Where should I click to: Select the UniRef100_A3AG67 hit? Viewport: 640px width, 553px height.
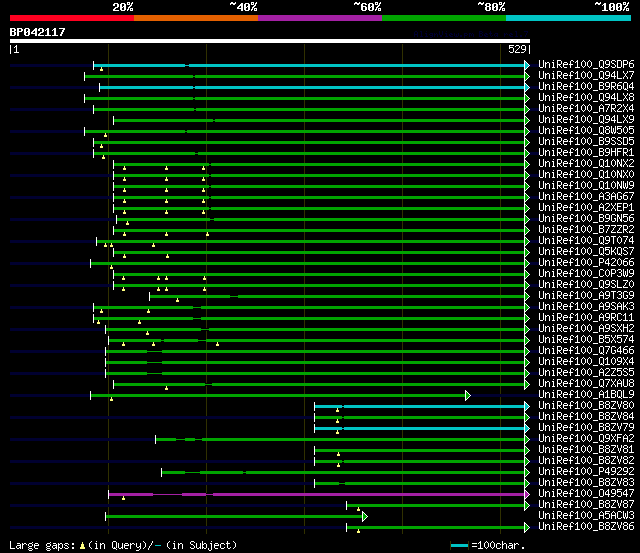[586, 197]
